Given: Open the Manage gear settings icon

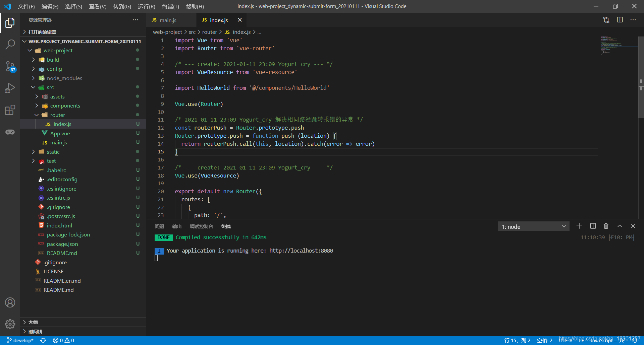Looking at the screenshot, I should [10, 324].
